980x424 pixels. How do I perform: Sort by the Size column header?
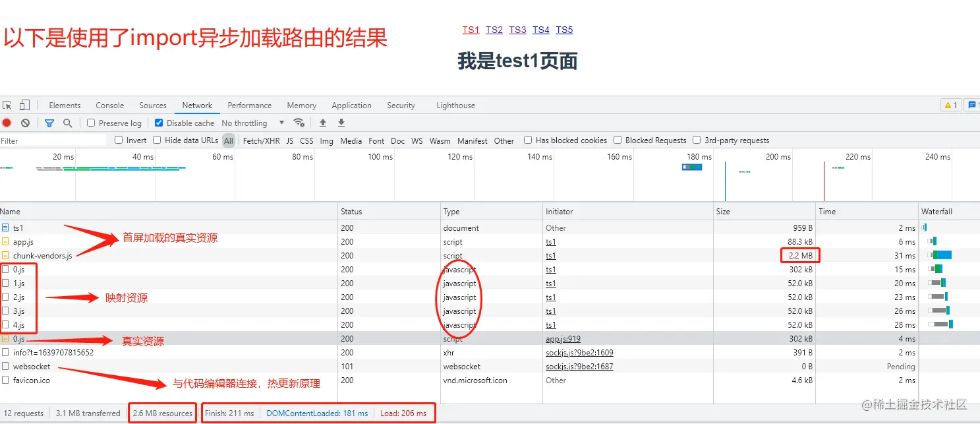pyautogui.click(x=765, y=212)
